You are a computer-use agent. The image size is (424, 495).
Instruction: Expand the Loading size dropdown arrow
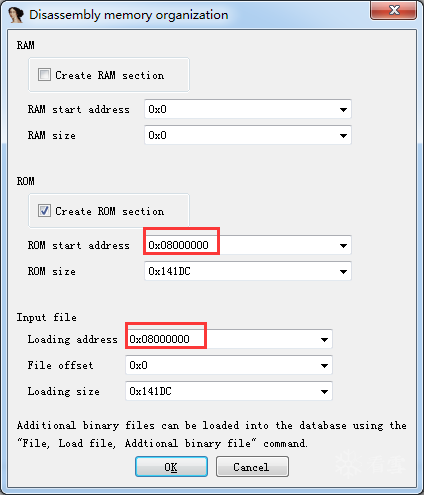click(x=324, y=391)
